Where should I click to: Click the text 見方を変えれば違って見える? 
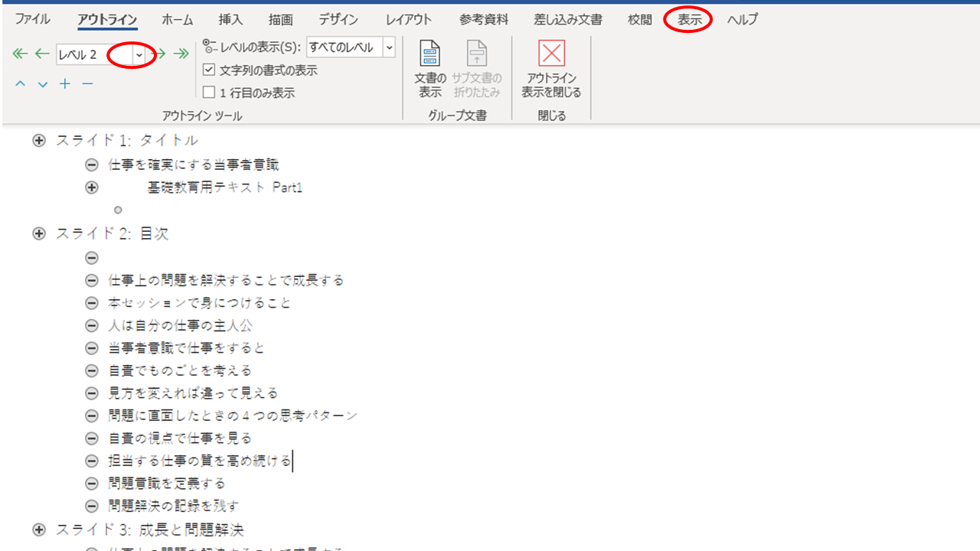pos(194,393)
